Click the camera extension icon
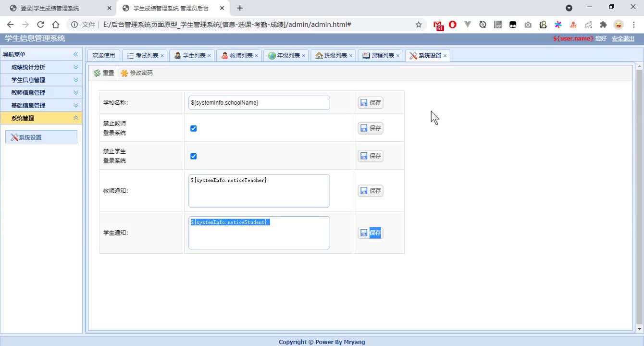Viewport: 644px width, 346px height. point(528,25)
